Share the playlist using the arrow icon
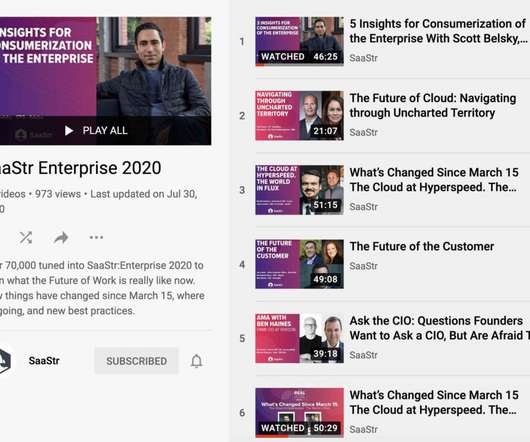530x442 pixels. (x=61, y=238)
